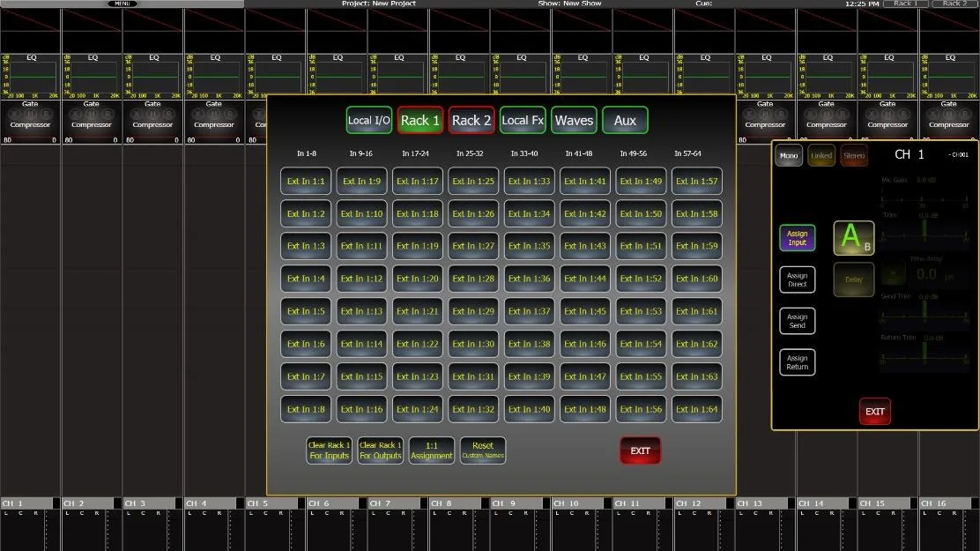Toggle the A/B input selector
Viewport: 980px width, 551px height.
(x=854, y=238)
